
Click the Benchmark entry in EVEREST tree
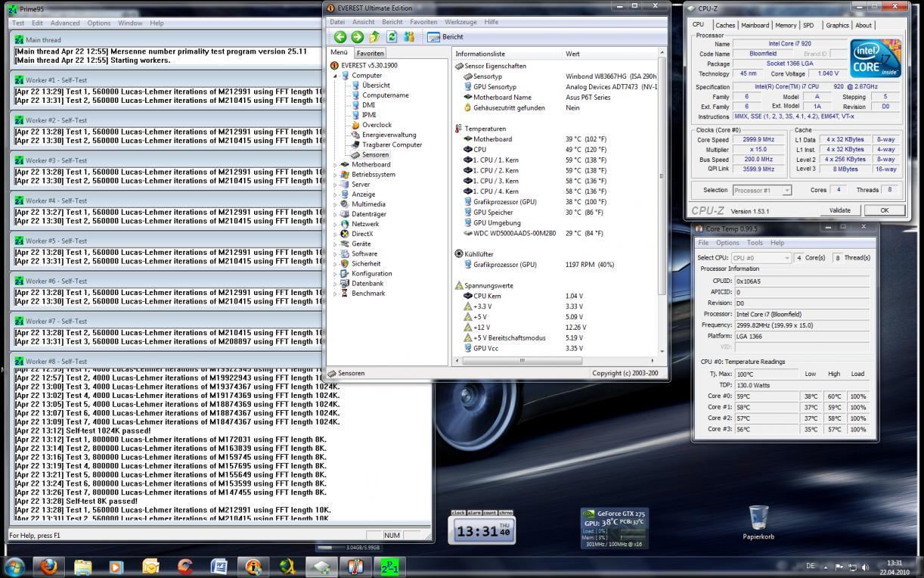coord(368,293)
